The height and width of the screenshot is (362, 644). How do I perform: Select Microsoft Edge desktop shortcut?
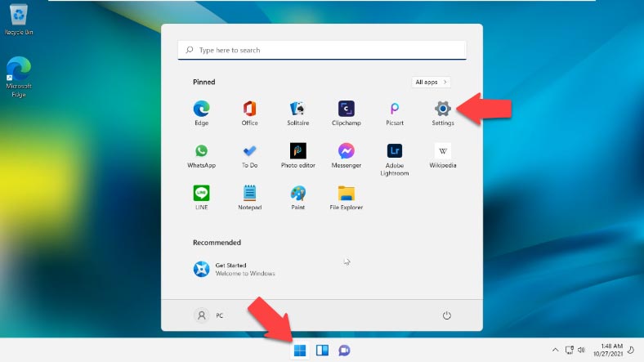(x=19, y=77)
